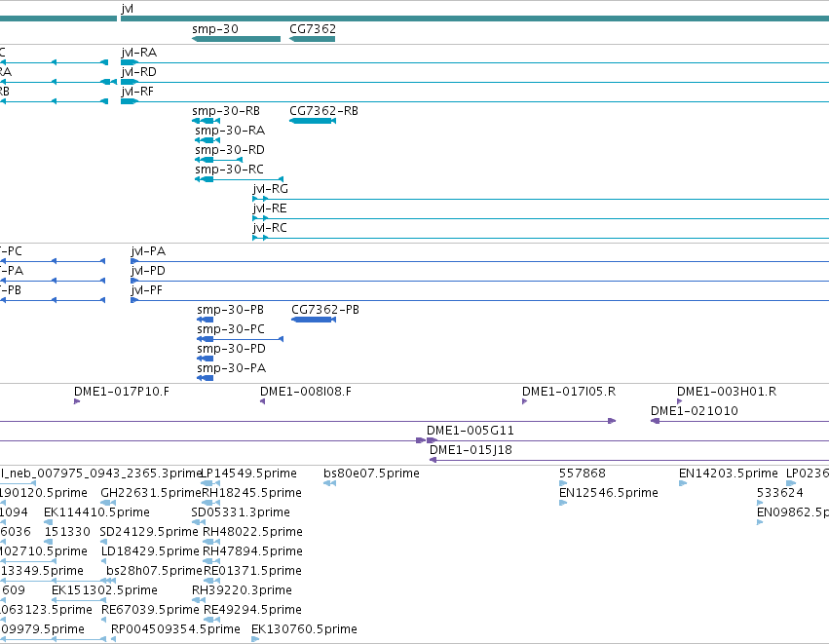829x644 pixels.
Task: Click the jvl-PA protein label
Action: [x=149, y=251]
